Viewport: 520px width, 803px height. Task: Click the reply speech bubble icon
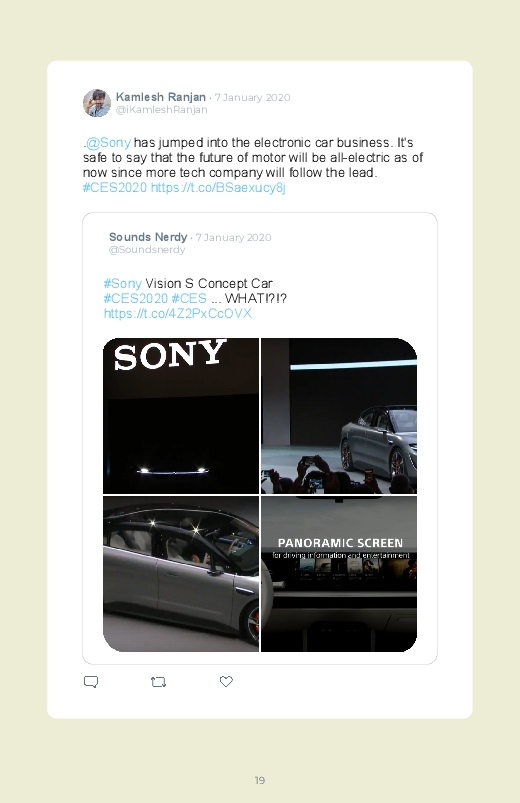[91, 682]
